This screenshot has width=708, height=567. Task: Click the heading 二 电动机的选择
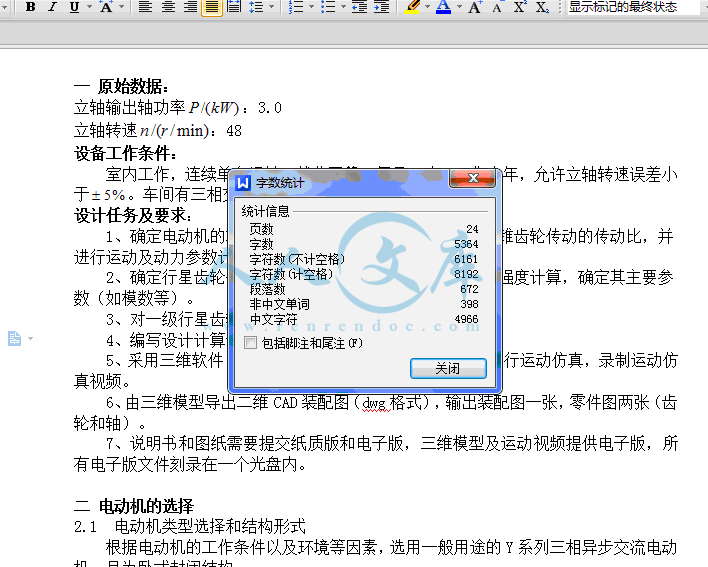[x=134, y=506]
